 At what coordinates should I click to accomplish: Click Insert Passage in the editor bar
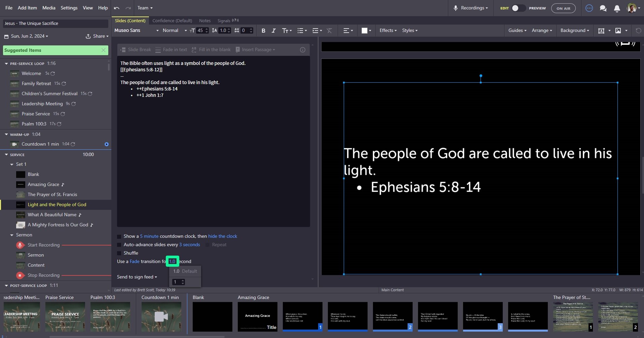(255, 50)
